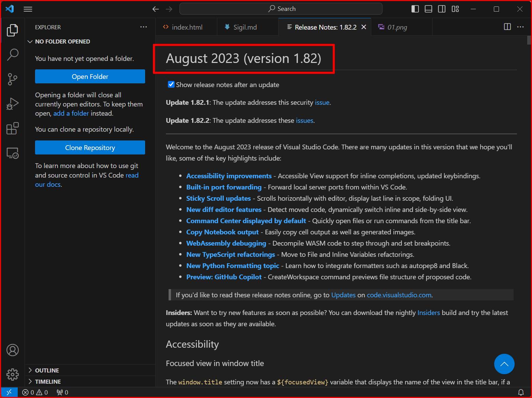Screen dimensions: 532x398
Task: Open the Search view in activity bar
Action: (13, 54)
